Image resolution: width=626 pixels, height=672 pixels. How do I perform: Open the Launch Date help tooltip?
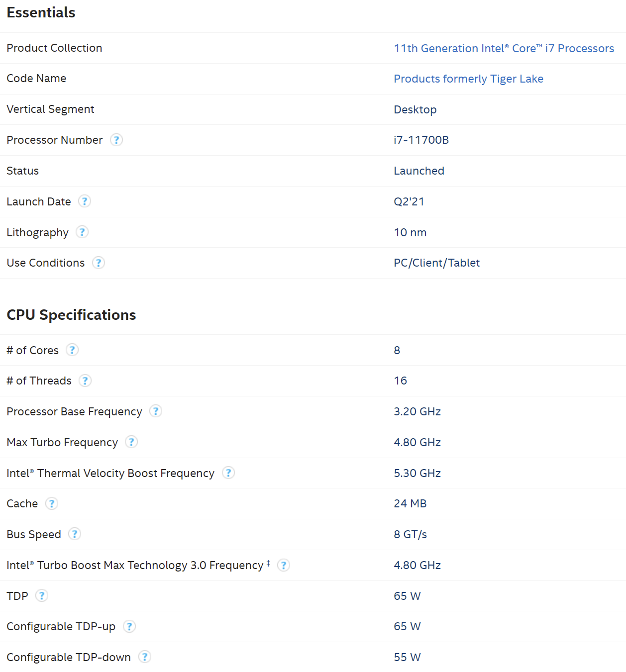(x=85, y=201)
